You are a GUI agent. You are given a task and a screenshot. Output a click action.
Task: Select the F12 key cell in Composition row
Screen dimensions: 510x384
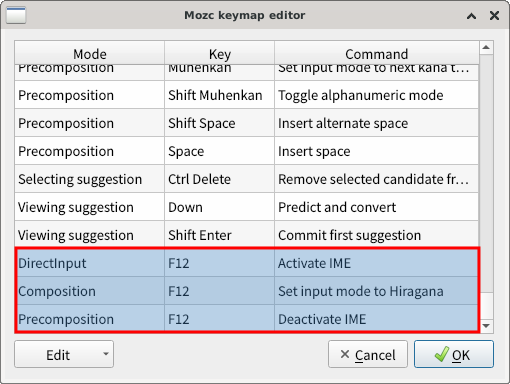(x=219, y=291)
